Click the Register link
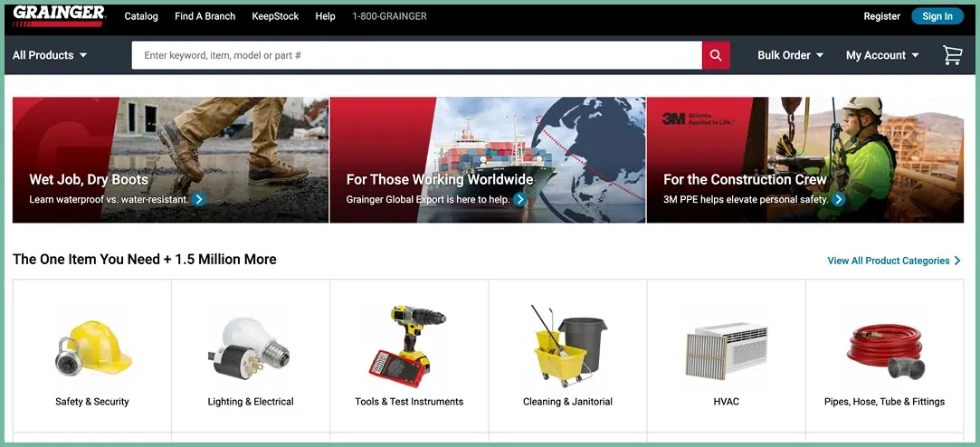The width and height of the screenshot is (980, 447). [881, 16]
